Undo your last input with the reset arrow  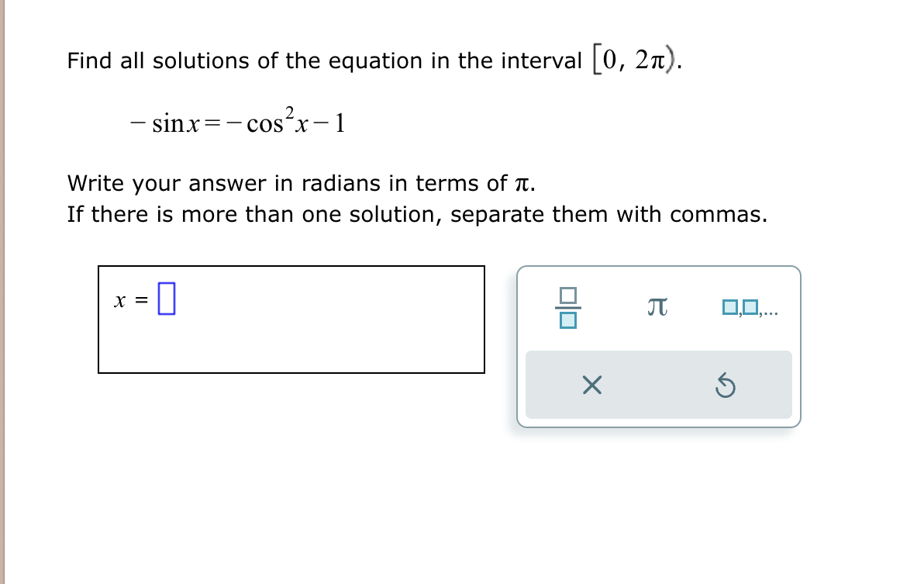726,385
